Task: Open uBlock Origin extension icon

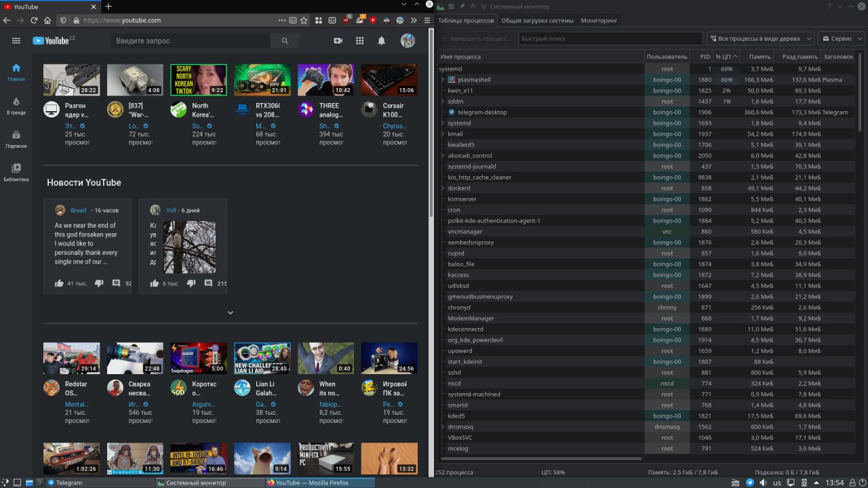Action: pos(347,20)
